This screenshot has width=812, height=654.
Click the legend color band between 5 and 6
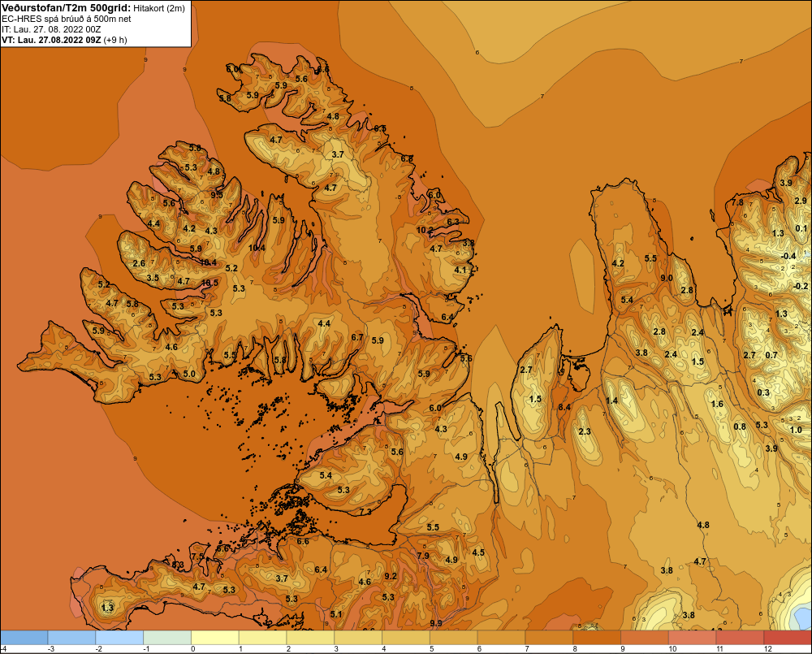click(454, 638)
